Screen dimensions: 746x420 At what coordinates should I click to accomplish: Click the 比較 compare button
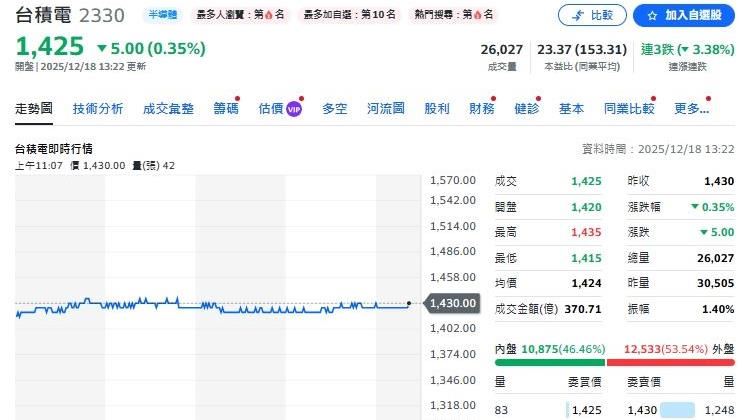pyautogui.click(x=592, y=15)
